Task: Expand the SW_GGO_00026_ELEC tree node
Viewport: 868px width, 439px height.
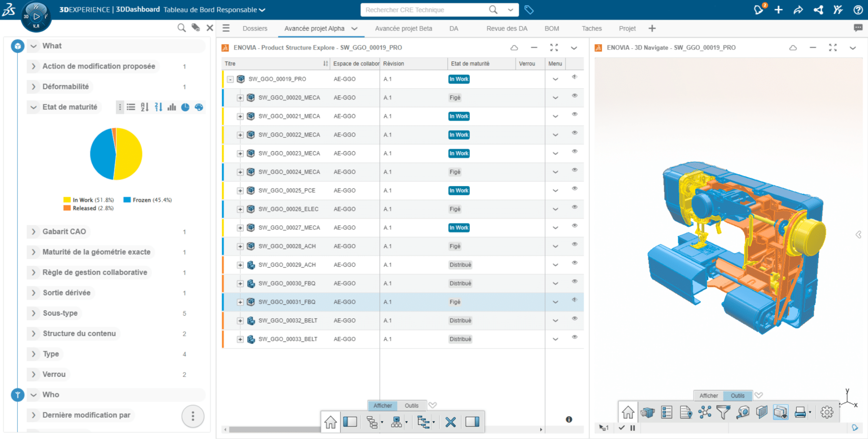Action: click(240, 209)
